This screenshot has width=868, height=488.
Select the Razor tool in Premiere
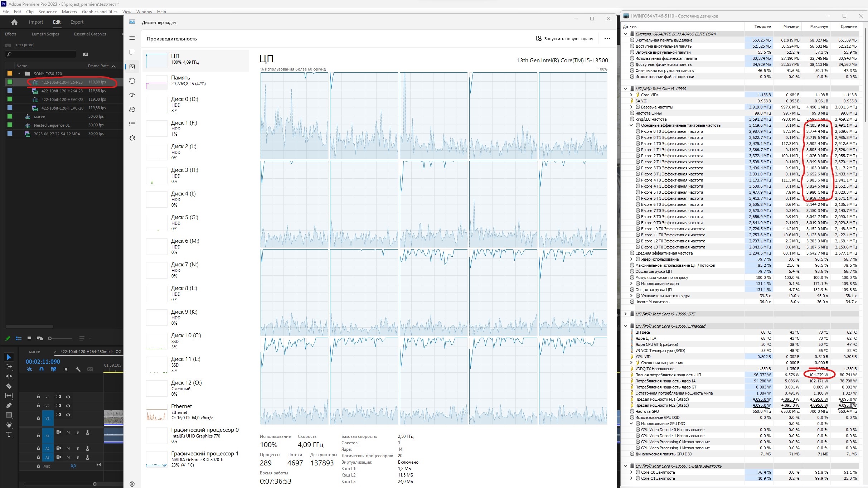pyautogui.click(x=9, y=386)
